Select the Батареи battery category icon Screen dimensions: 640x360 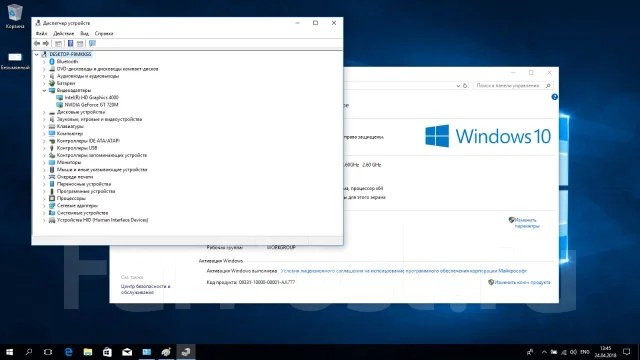click(52, 83)
